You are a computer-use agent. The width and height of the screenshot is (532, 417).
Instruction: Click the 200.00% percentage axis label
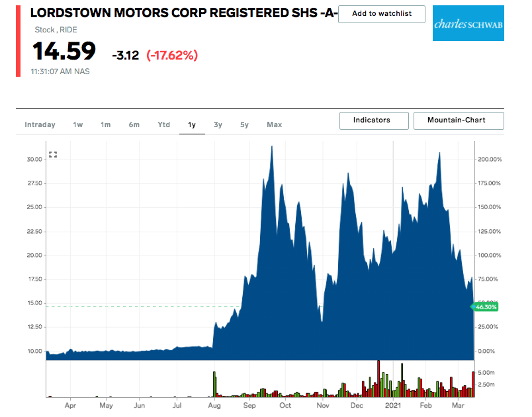point(490,159)
